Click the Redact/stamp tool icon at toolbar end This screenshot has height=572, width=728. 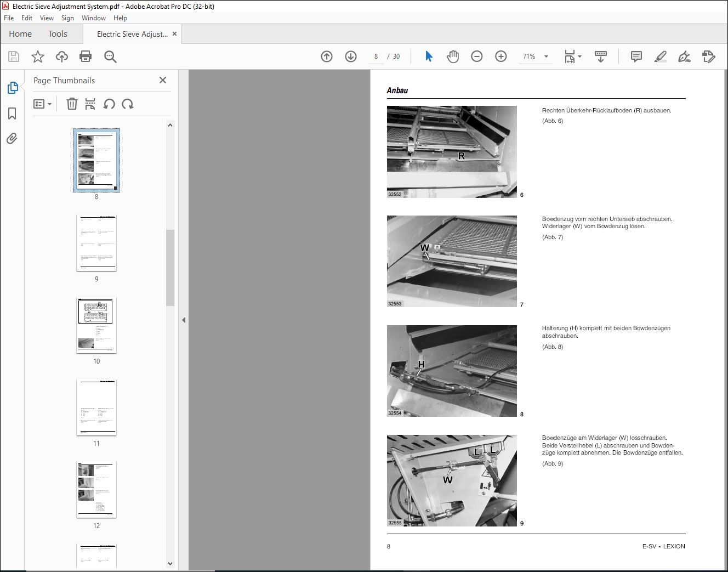click(708, 56)
